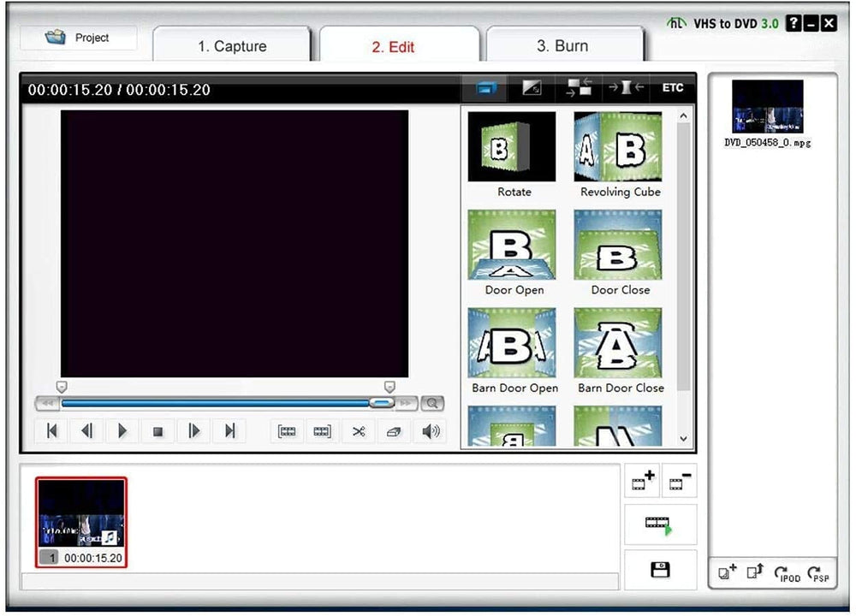
Task: Select the eraser tool below the preview
Action: (x=393, y=431)
